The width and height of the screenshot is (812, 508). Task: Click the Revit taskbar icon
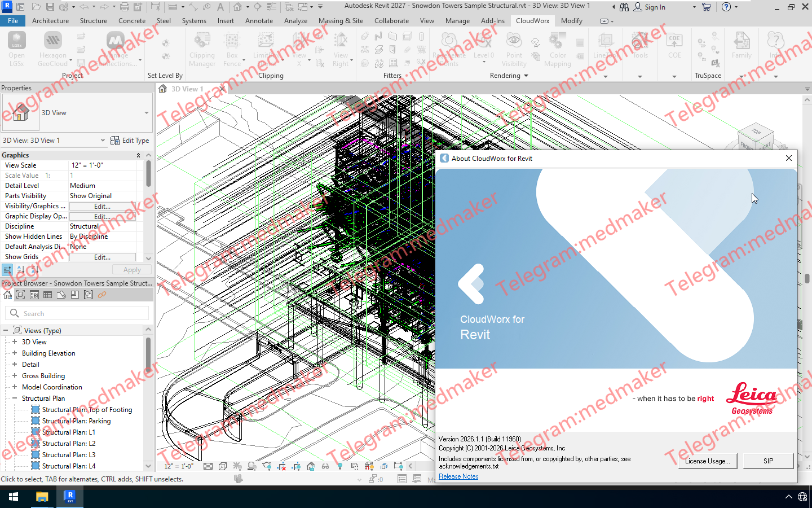pyautogui.click(x=70, y=497)
